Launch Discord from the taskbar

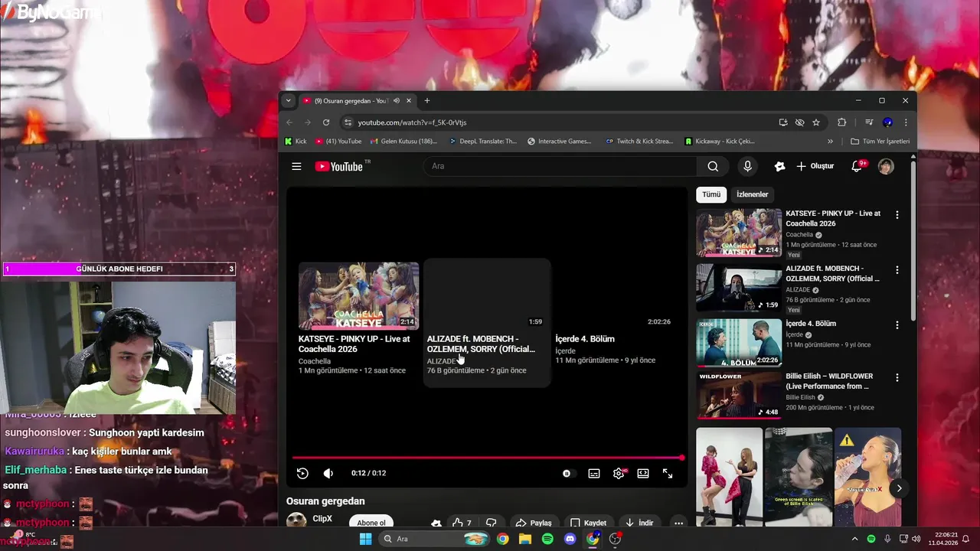click(570, 539)
